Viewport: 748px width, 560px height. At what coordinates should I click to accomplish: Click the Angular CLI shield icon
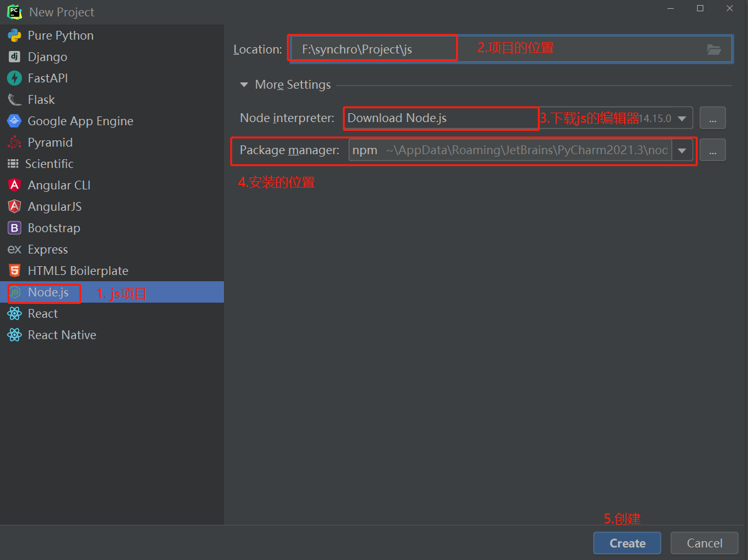click(14, 185)
